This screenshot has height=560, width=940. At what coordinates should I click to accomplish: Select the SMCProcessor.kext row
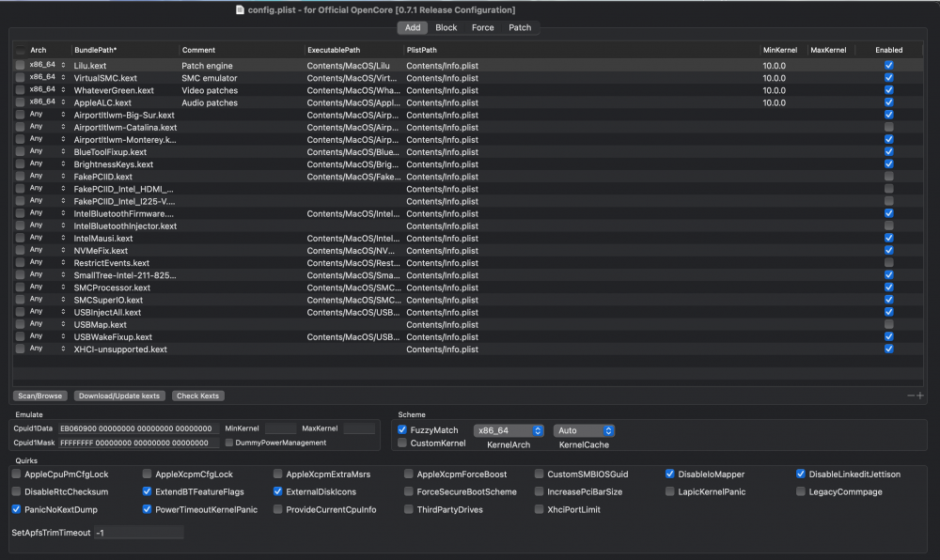click(x=467, y=288)
